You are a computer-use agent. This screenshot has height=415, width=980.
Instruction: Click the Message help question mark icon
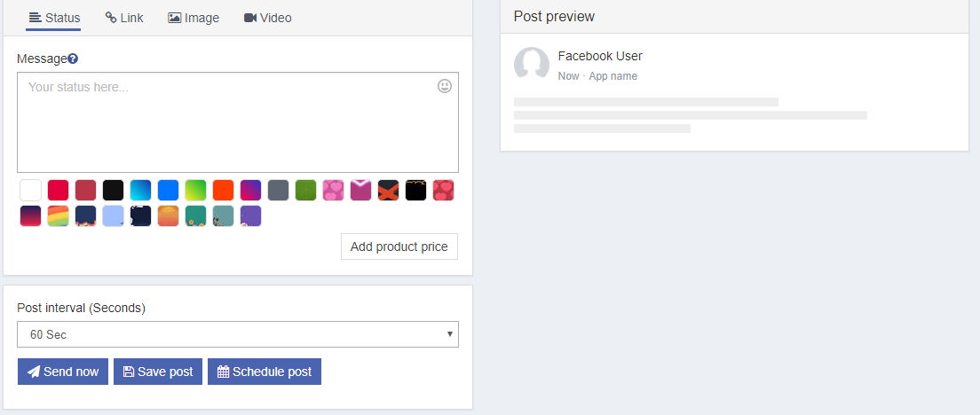73,59
